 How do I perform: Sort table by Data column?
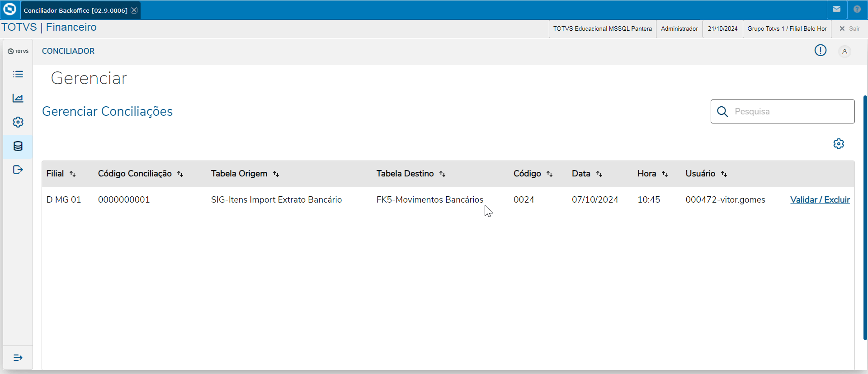(x=599, y=174)
